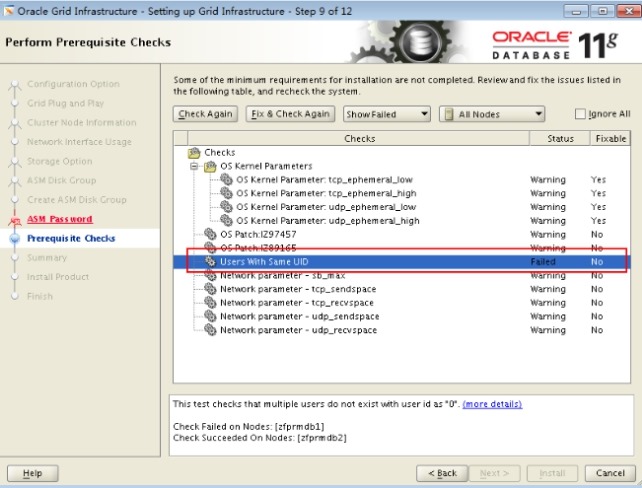Click the Status column header
This screenshot has width=642, height=488.
point(560,138)
